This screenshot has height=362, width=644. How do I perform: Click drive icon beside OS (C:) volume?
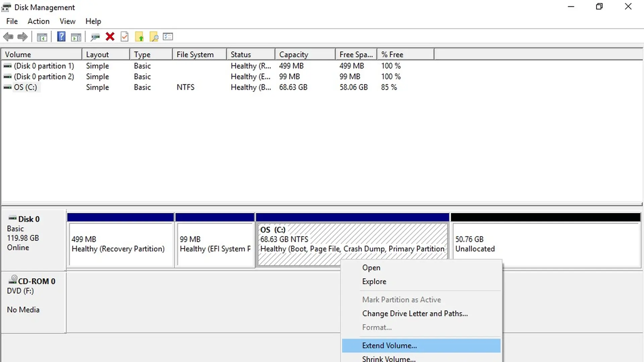pyautogui.click(x=7, y=87)
